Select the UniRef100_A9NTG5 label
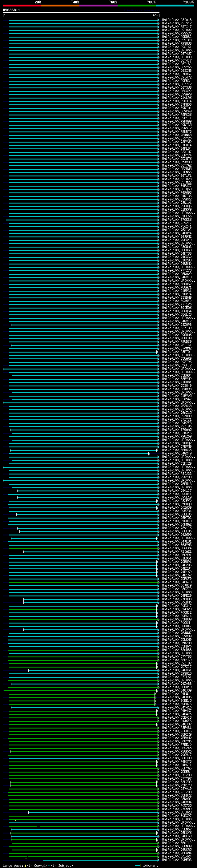197x868 pixels. pos(177,125)
